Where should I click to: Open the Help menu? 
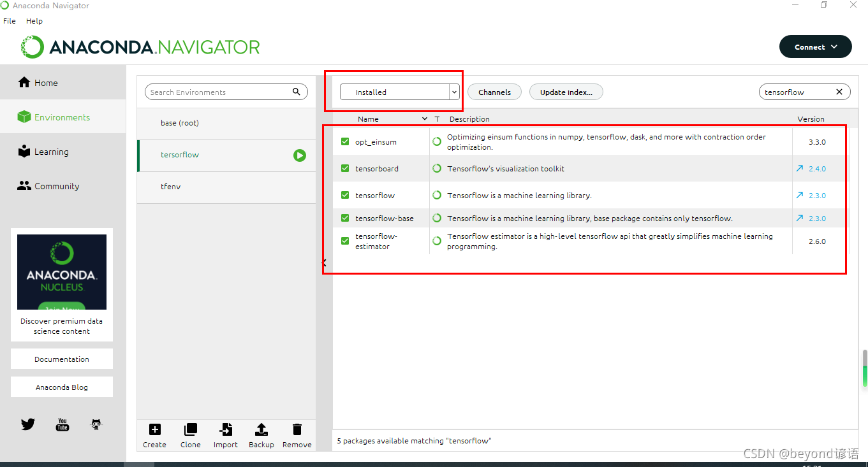click(x=34, y=21)
